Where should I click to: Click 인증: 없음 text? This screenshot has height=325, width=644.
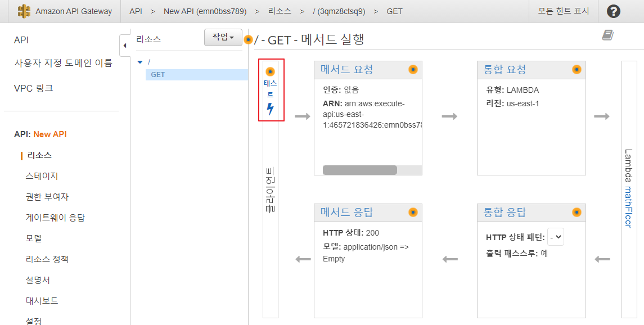click(341, 90)
